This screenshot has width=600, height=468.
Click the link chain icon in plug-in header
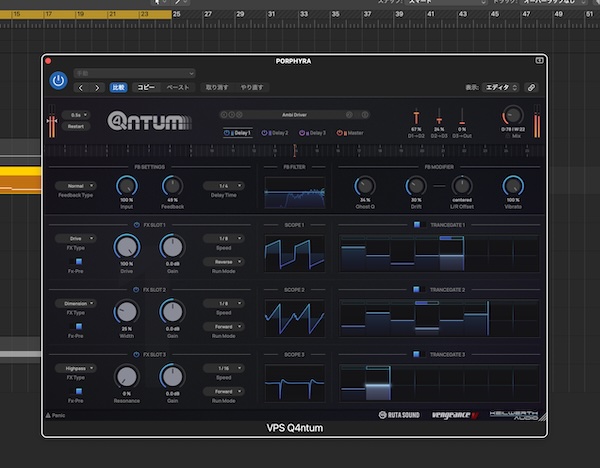(x=531, y=88)
